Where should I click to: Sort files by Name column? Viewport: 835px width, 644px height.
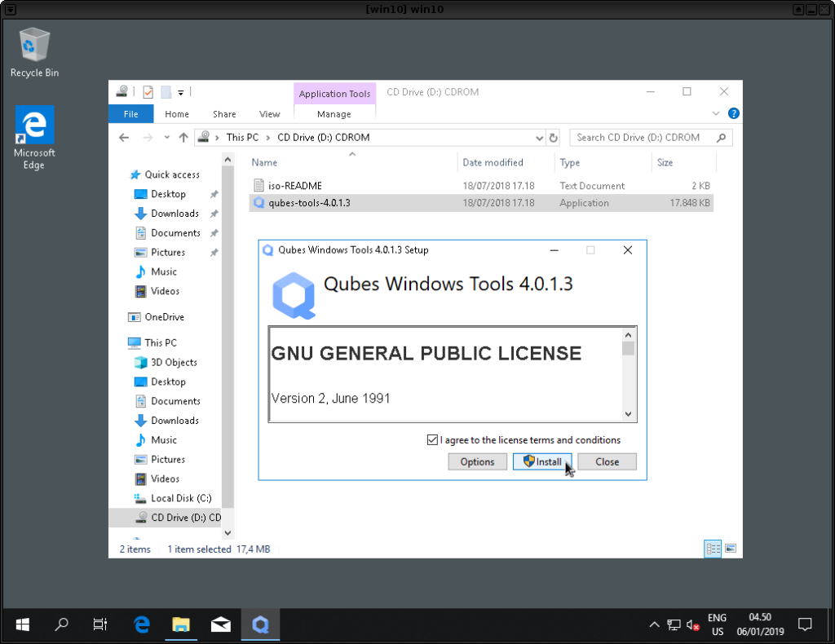[264, 163]
